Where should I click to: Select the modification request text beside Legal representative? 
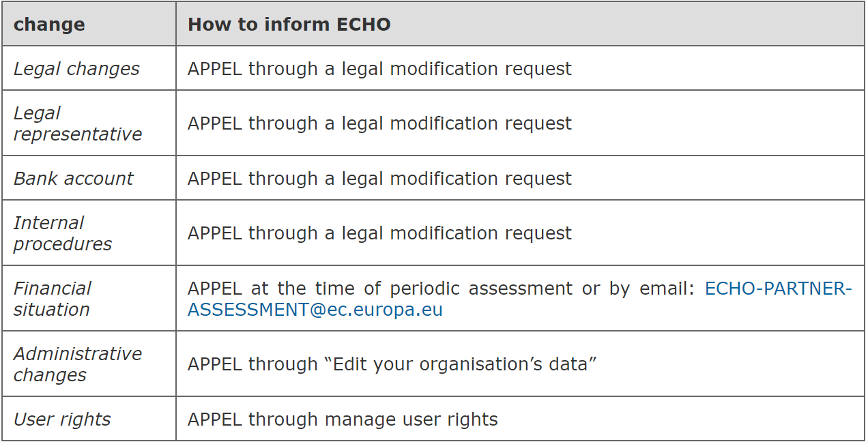coord(457,123)
